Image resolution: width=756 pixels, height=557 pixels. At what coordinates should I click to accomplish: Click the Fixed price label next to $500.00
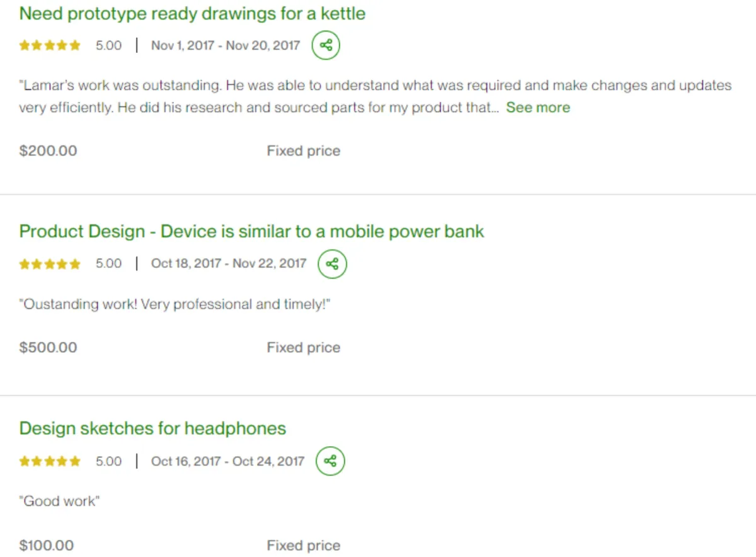click(x=304, y=348)
